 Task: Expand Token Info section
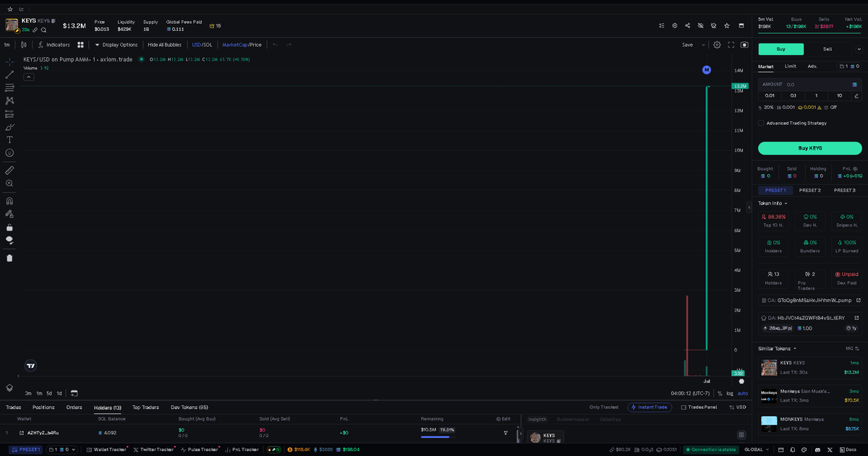click(x=773, y=203)
